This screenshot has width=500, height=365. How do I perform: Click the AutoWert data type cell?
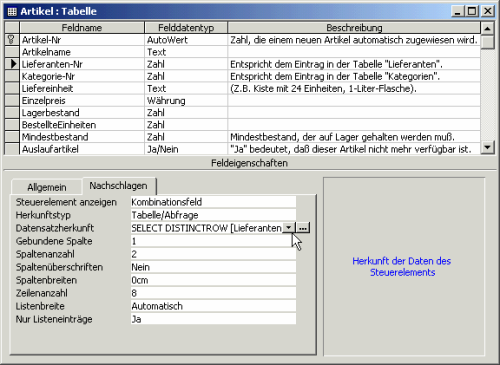(x=186, y=40)
